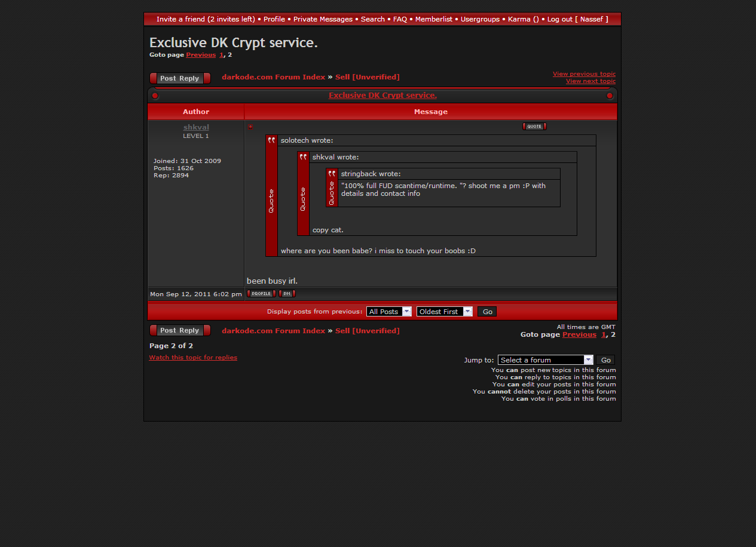Click the top Post Reply button

click(x=180, y=78)
